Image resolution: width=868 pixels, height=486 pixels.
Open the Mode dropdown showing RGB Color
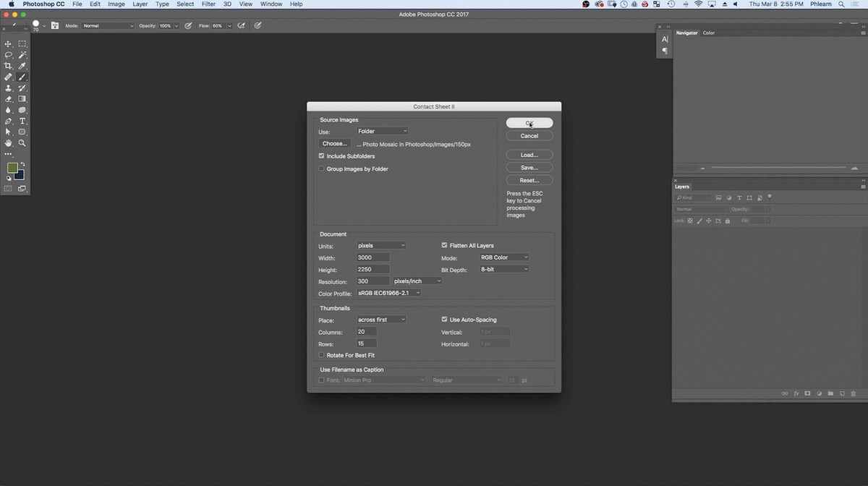[x=504, y=257]
